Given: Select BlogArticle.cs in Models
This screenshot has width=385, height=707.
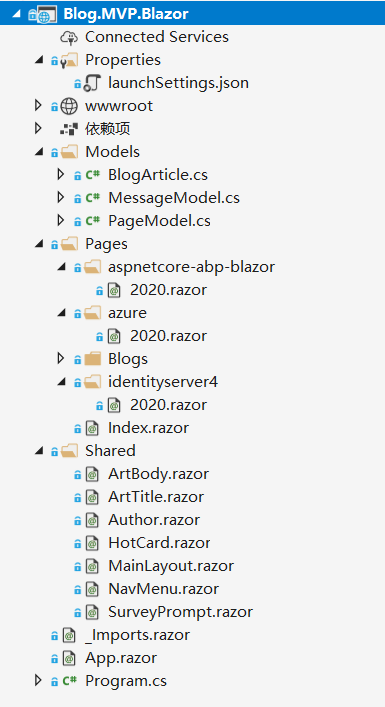Looking at the screenshot, I should coord(158,175).
